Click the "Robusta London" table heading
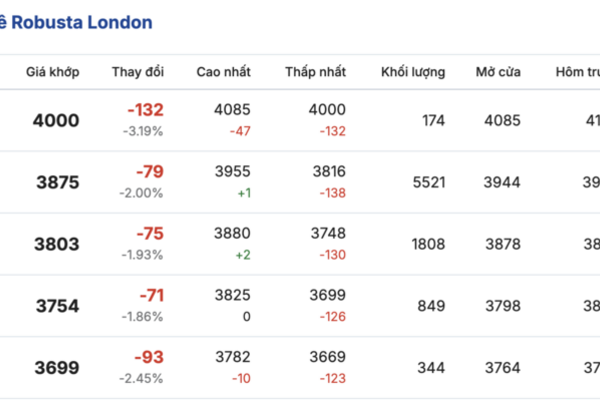Image resolution: width=600 pixels, height=400 pixels. (x=80, y=22)
